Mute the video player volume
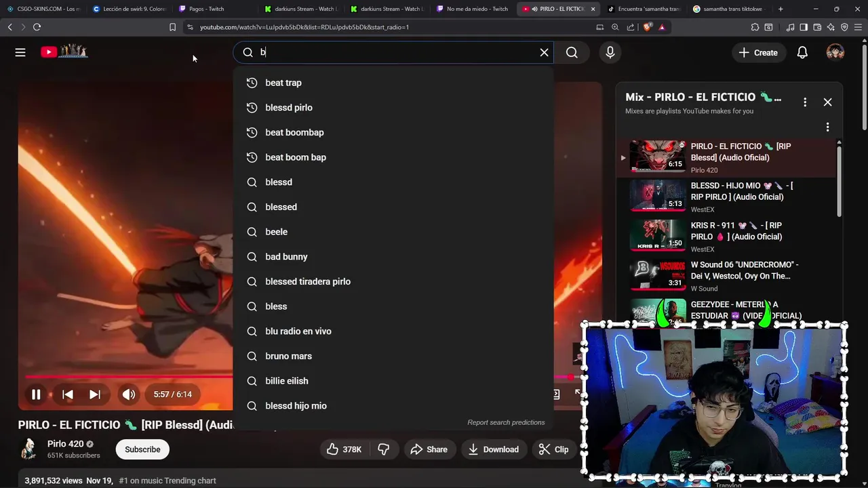The image size is (868, 488). [x=128, y=394]
